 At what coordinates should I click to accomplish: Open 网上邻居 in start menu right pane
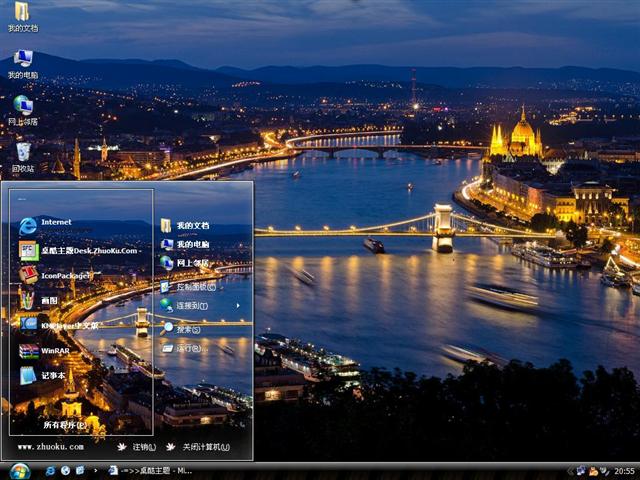(x=184, y=263)
